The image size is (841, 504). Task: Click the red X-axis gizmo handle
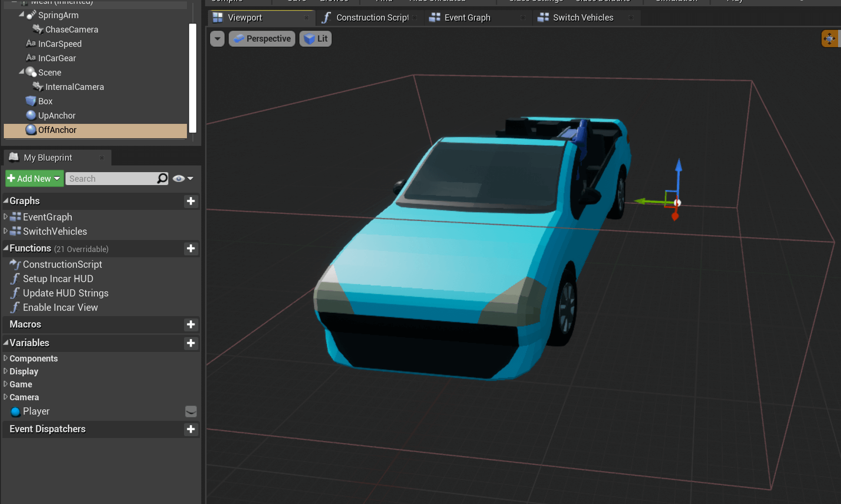pyautogui.click(x=675, y=216)
